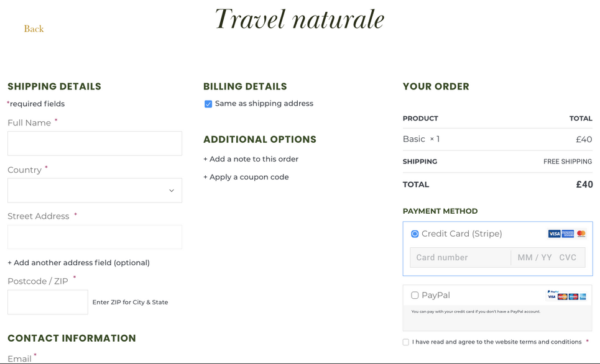
Task: Click the Card number field
Action: (460, 257)
